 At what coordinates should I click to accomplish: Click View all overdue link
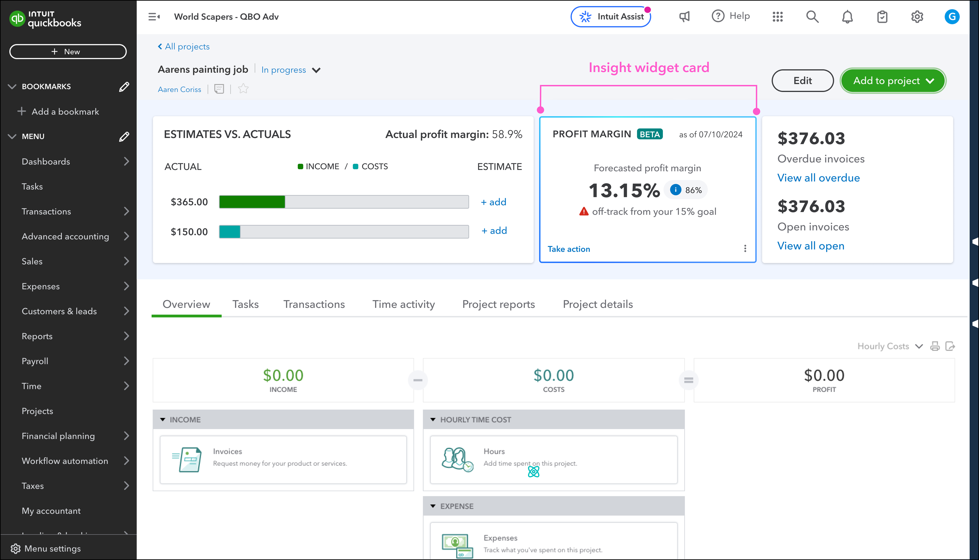(x=818, y=178)
